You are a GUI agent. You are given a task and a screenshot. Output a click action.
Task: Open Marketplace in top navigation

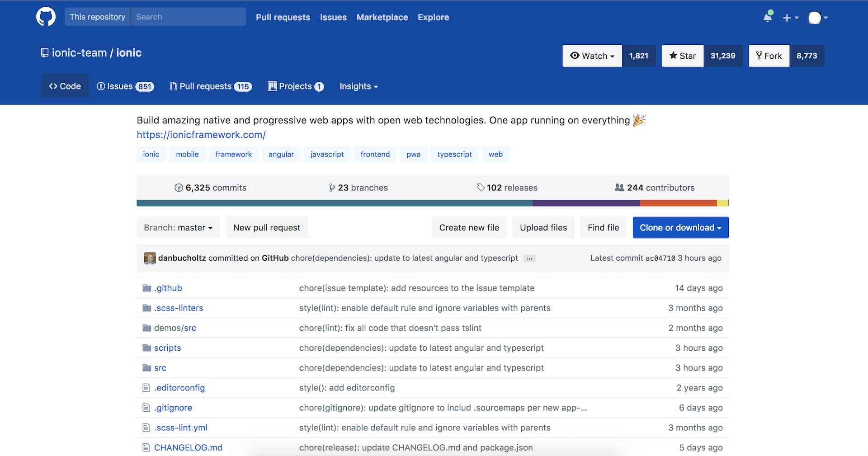pyautogui.click(x=382, y=17)
